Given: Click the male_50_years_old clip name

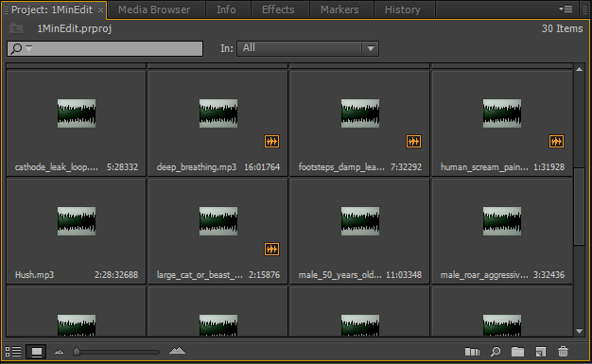Looking at the screenshot, I should 340,274.
